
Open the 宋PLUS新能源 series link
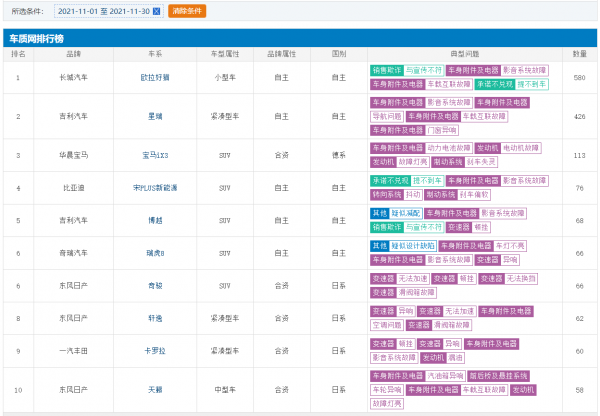coord(155,187)
